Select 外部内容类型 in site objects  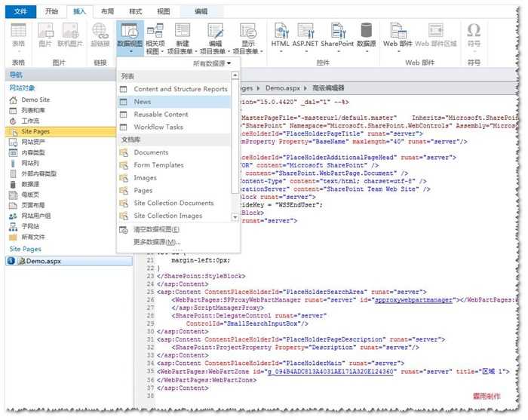pyautogui.click(x=38, y=173)
